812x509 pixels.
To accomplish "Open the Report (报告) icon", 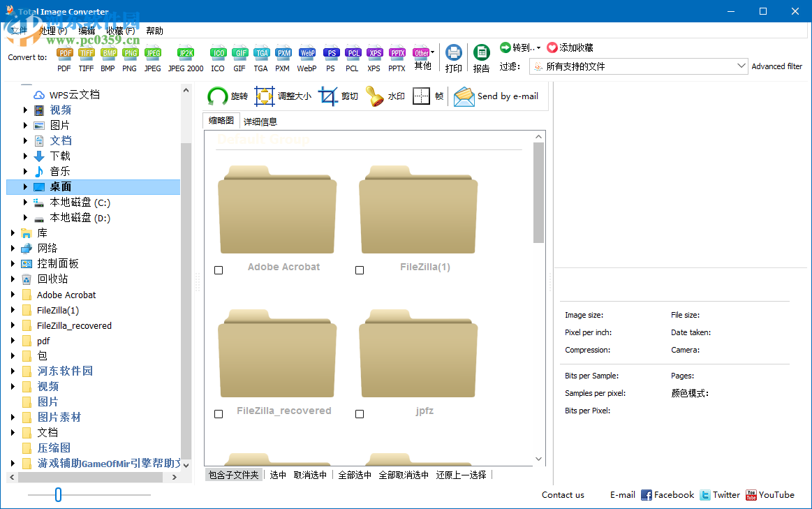I will pos(481,54).
